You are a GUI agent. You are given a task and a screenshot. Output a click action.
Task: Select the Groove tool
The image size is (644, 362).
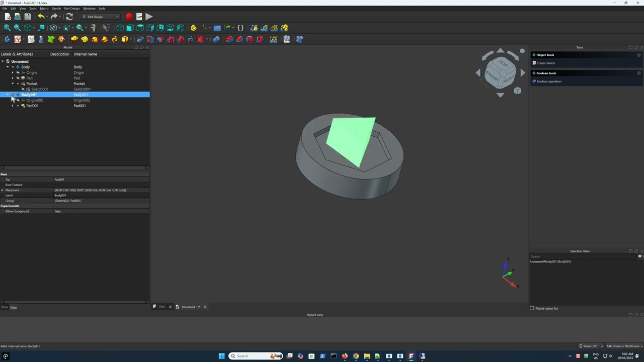tap(160, 39)
